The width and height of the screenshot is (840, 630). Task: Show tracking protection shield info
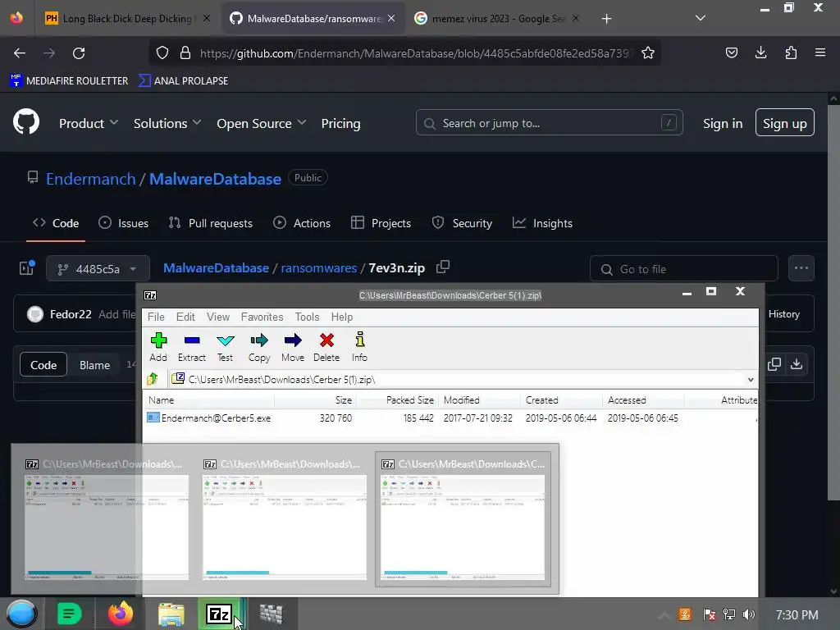pos(162,52)
